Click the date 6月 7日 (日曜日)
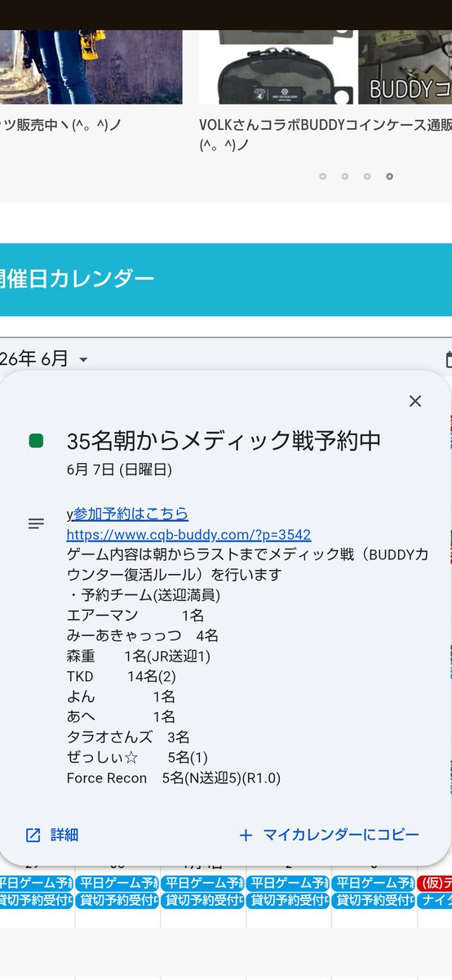452x980 pixels. tap(119, 470)
